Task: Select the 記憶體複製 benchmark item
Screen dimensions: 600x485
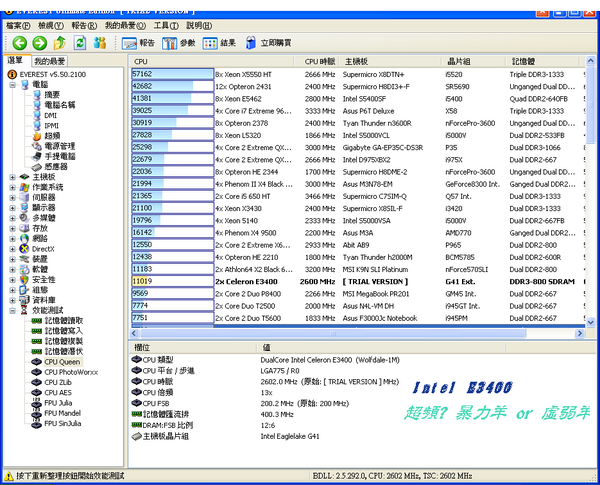Action: pos(64,341)
